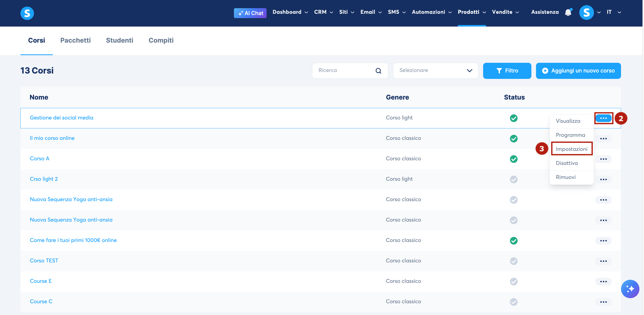
Task: Open three-dots menu for Corso TEST
Action: (x=603, y=261)
